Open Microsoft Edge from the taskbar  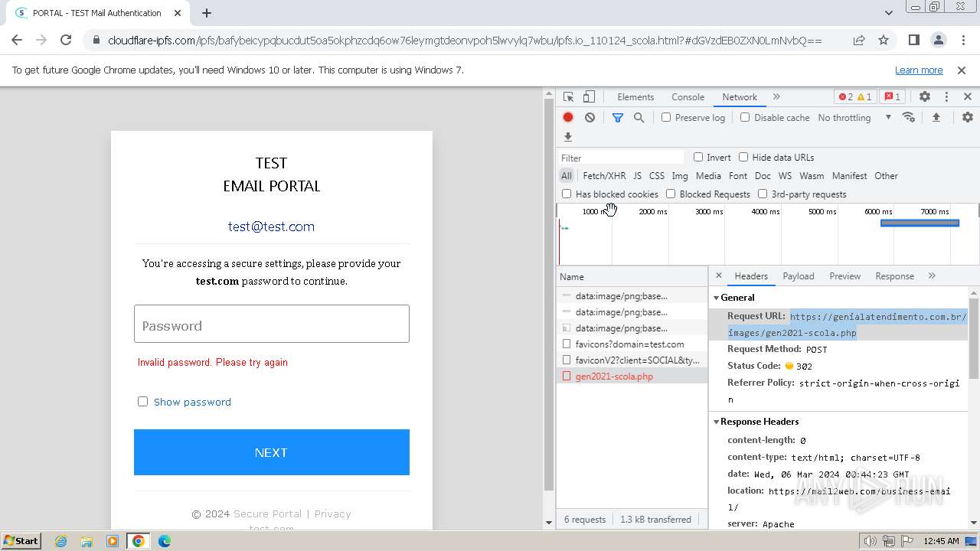[x=164, y=541]
